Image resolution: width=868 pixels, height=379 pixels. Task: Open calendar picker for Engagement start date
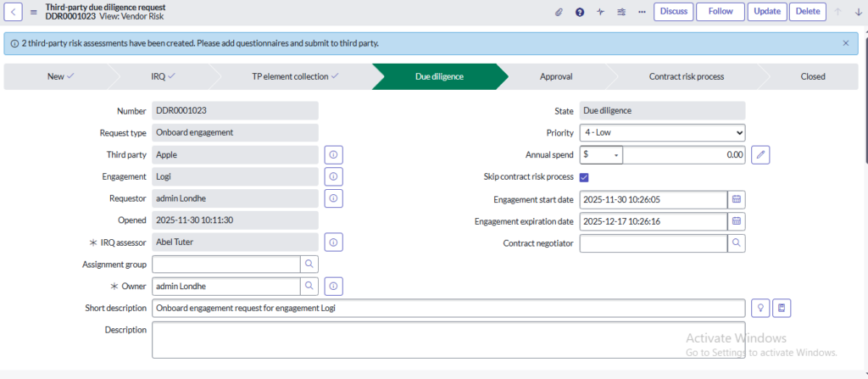coord(737,199)
